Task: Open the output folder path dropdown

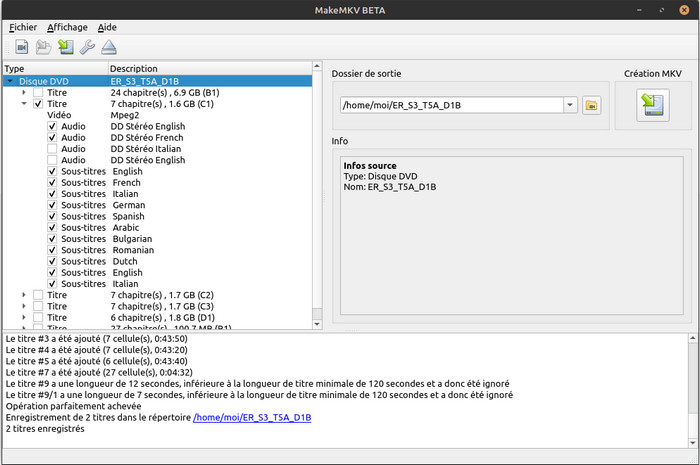Action: [570, 105]
